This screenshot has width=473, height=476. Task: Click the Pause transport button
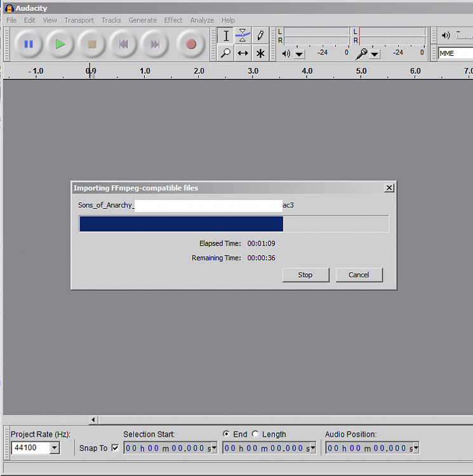(x=28, y=44)
